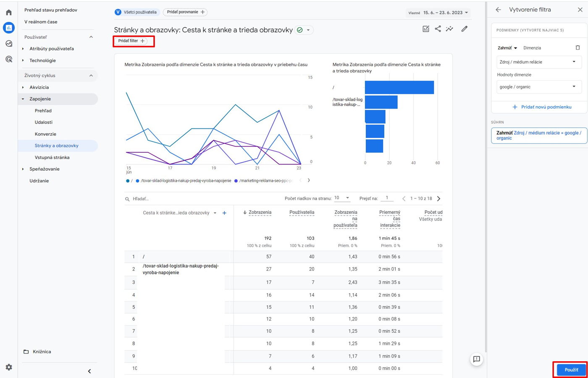588x378 pixels.
Task: Expand Speňažovanie tree item
Action: point(23,169)
